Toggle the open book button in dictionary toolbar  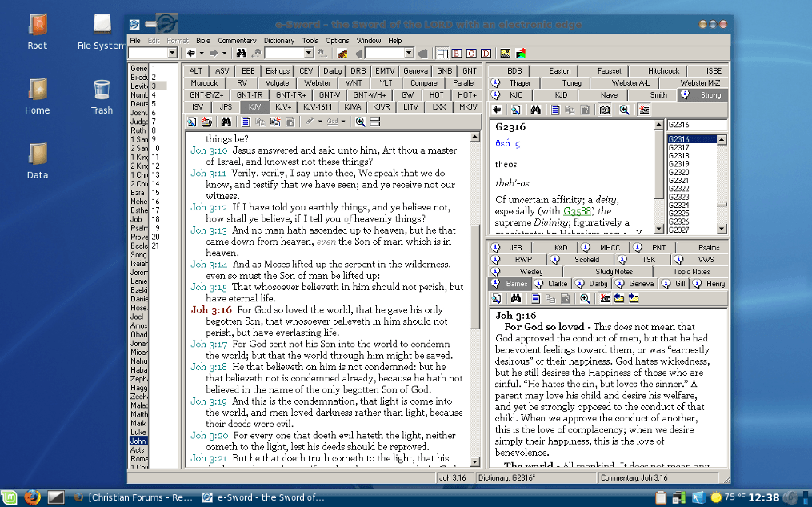pos(605,110)
